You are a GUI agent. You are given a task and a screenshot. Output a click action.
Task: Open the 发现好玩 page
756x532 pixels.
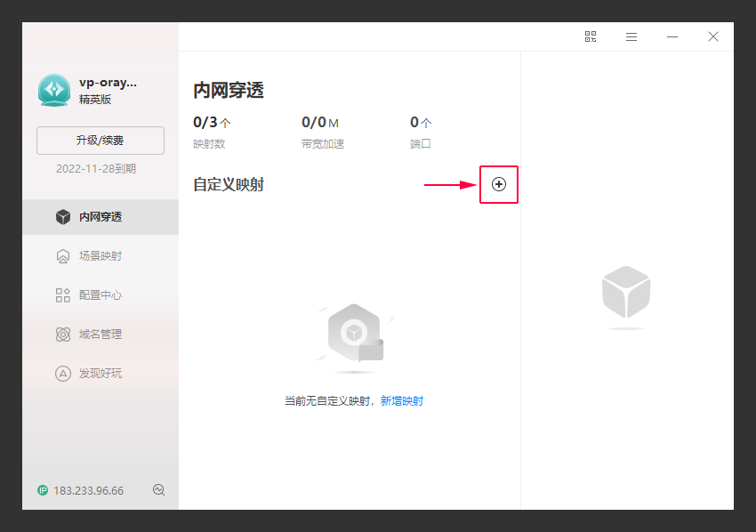(100, 374)
